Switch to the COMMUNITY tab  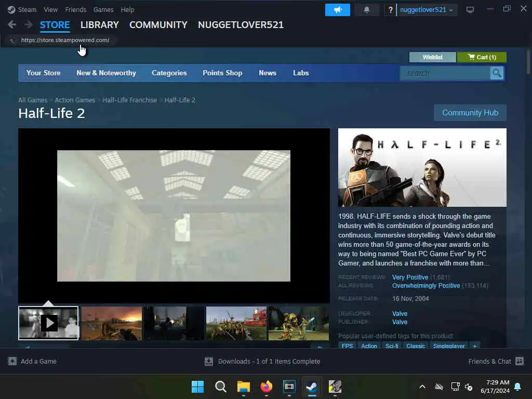pos(158,25)
